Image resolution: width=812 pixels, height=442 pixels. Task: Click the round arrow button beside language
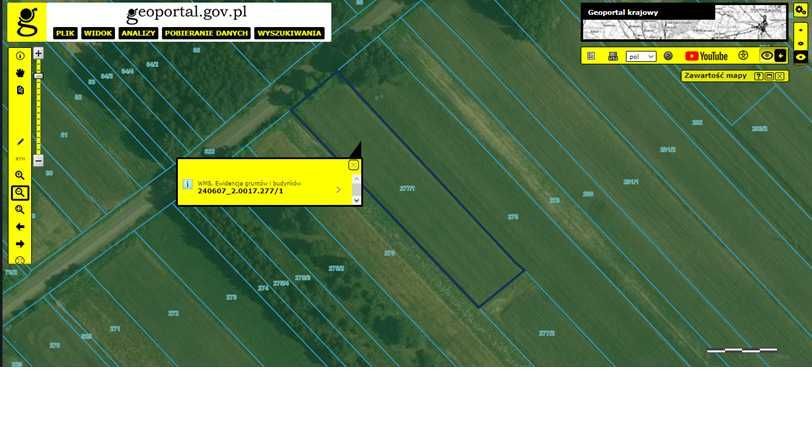(668, 56)
